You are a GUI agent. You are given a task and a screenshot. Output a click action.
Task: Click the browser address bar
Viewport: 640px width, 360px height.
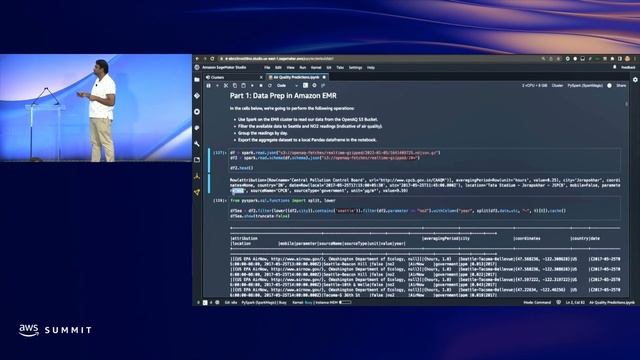pos(380,59)
